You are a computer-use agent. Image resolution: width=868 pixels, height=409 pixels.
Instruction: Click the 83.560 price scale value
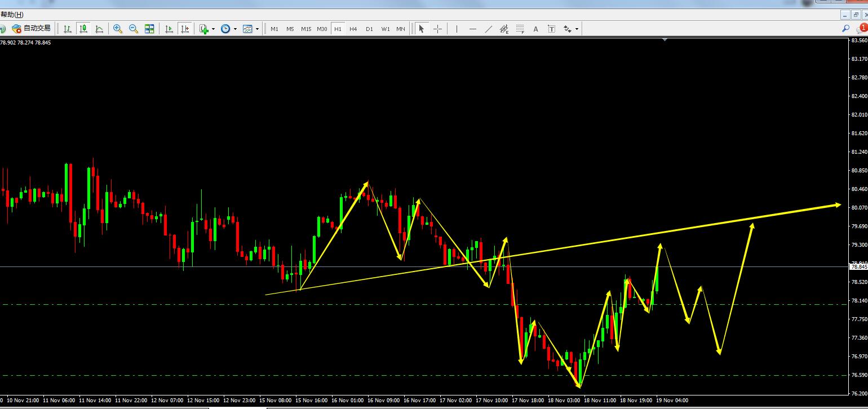tap(860, 41)
